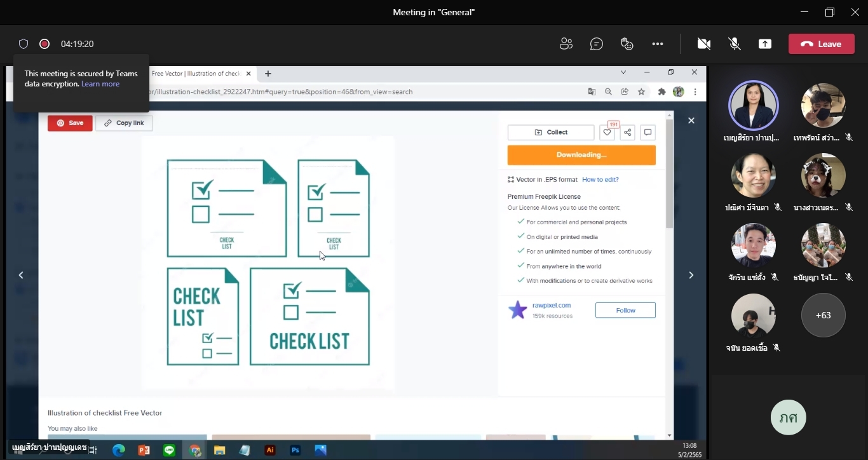Open the Chrome profile avatar
This screenshot has height=460, width=868.
[x=679, y=91]
